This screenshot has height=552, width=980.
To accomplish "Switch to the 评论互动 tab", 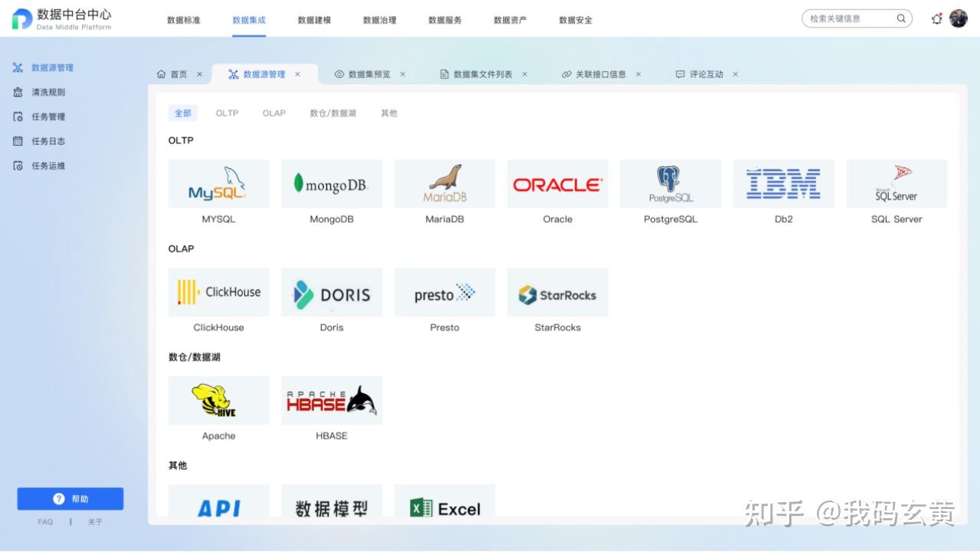I will (706, 74).
